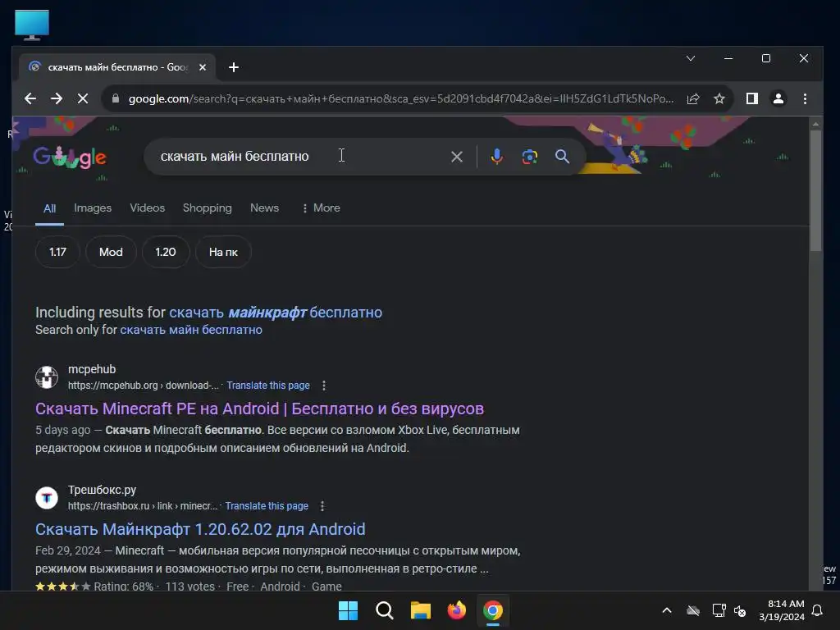The image size is (840, 630).
Task: Select the All results tab
Action: click(49, 208)
